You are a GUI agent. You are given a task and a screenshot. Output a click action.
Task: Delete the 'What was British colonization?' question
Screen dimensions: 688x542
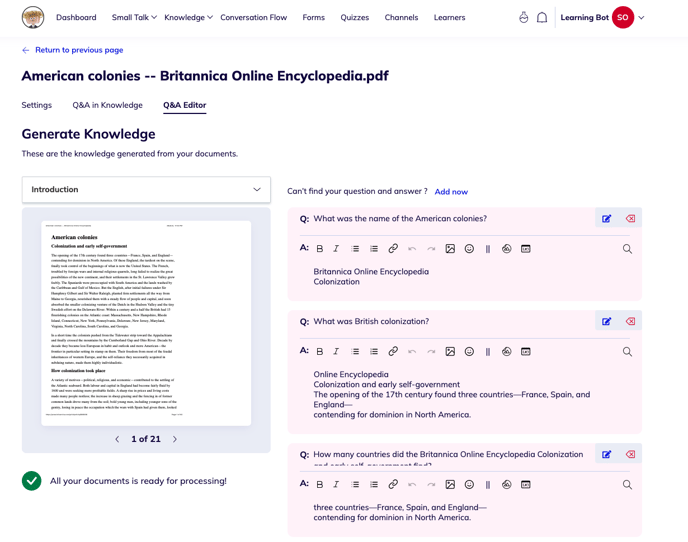[x=630, y=321]
